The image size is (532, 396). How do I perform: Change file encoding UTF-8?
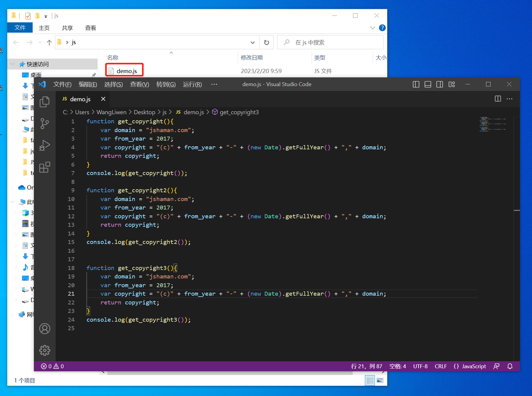click(x=420, y=366)
